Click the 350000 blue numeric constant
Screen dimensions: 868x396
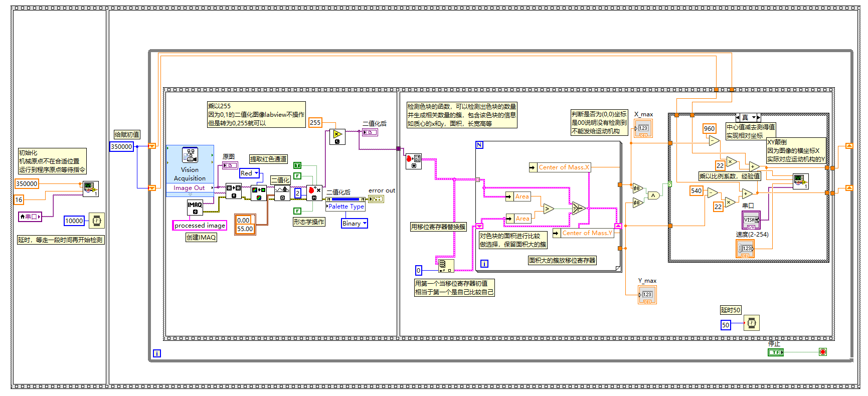[x=122, y=146]
